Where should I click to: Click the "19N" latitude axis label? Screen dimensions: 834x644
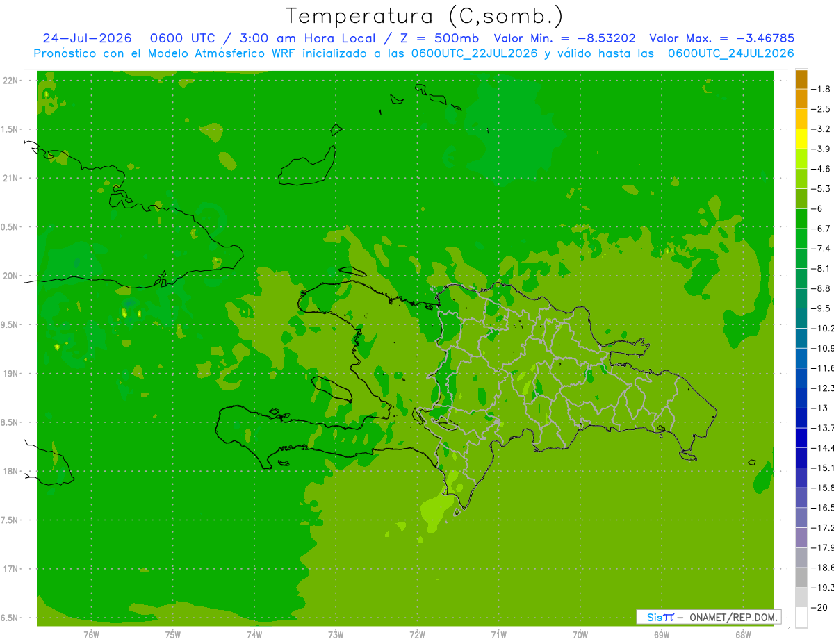coord(11,374)
